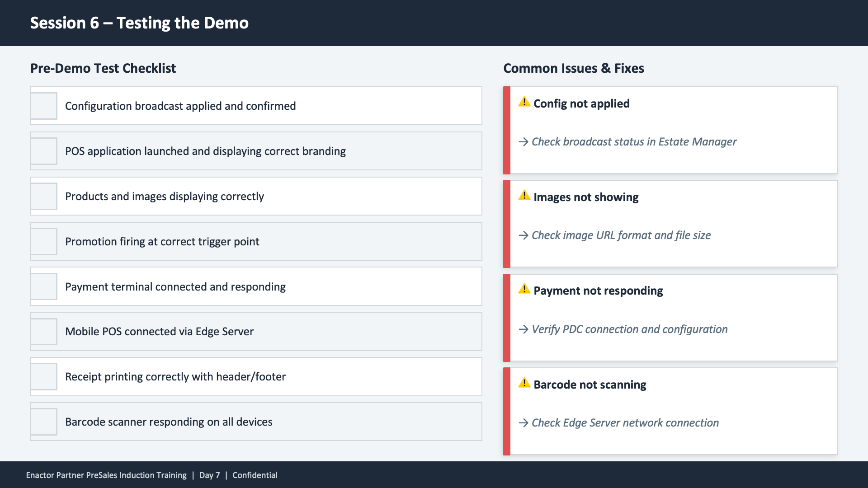This screenshot has width=868, height=488.
Task: Click warning icon beside Config not applied
Action: coord(524,102)
